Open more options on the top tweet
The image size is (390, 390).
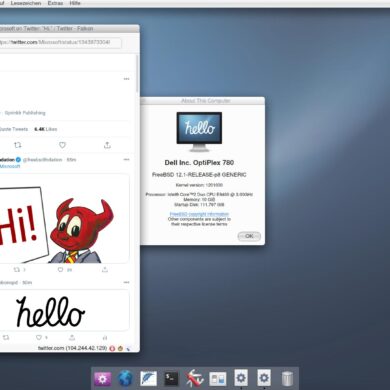pos(126,79)
